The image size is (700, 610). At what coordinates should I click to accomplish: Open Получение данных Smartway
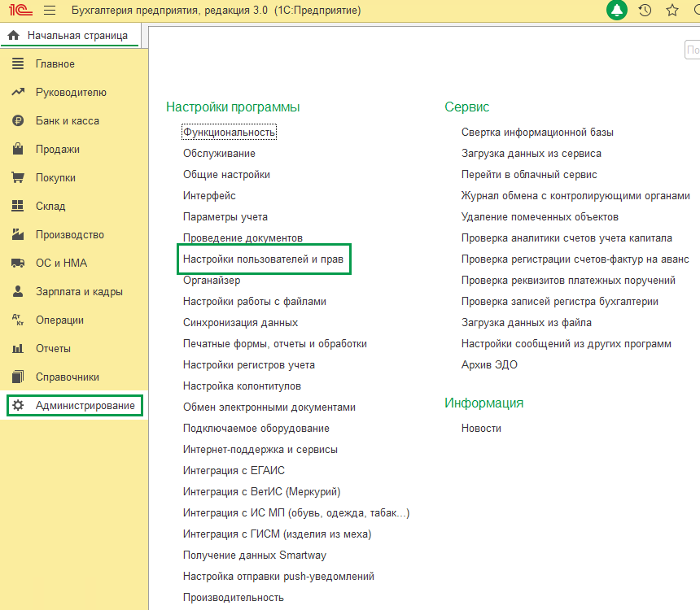(255, 556)
